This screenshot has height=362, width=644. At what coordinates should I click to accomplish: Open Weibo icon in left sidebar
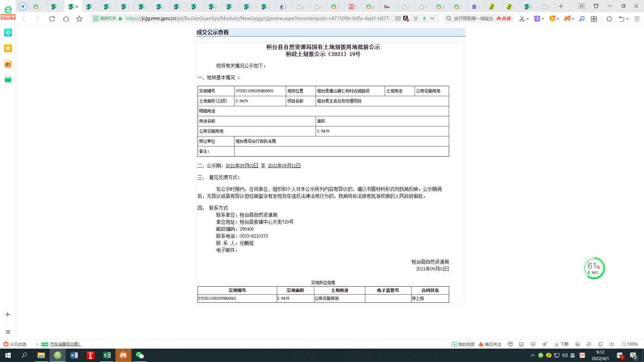pos(8,64)
